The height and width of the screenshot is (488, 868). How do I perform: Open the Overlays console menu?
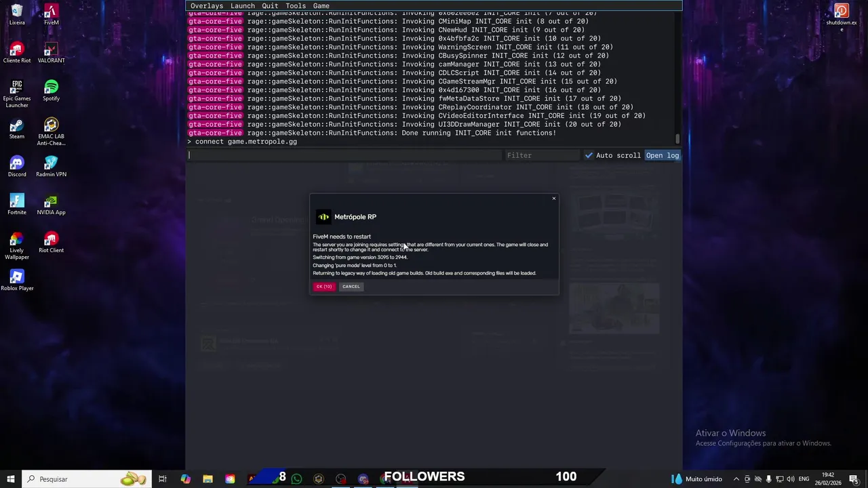[x=207, y=5]
